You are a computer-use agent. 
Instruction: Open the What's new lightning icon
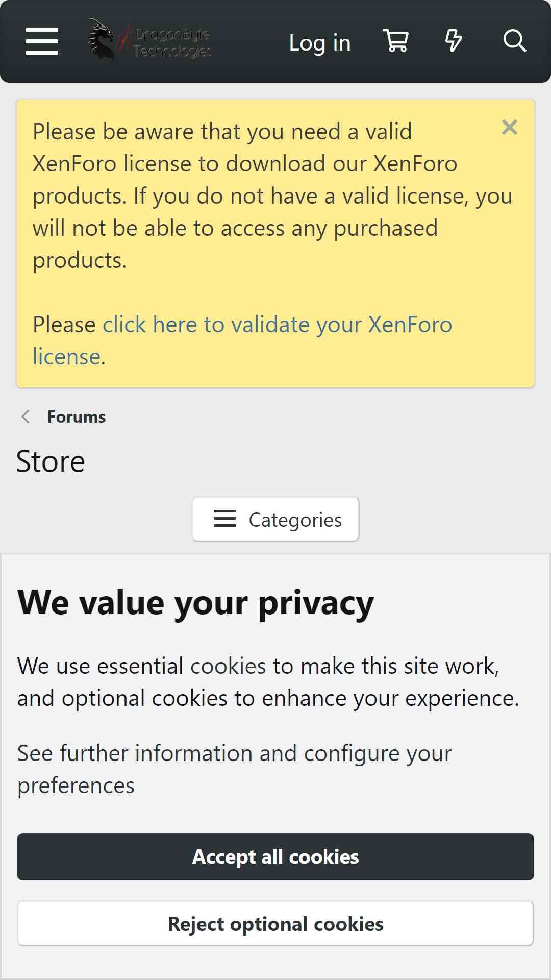coord(454,41)
